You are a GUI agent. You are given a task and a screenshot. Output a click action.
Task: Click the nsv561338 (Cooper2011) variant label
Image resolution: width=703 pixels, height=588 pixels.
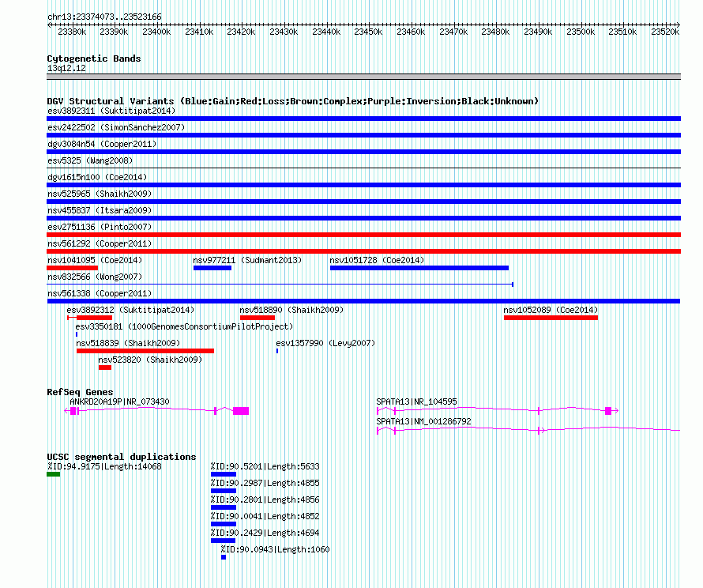100,293
